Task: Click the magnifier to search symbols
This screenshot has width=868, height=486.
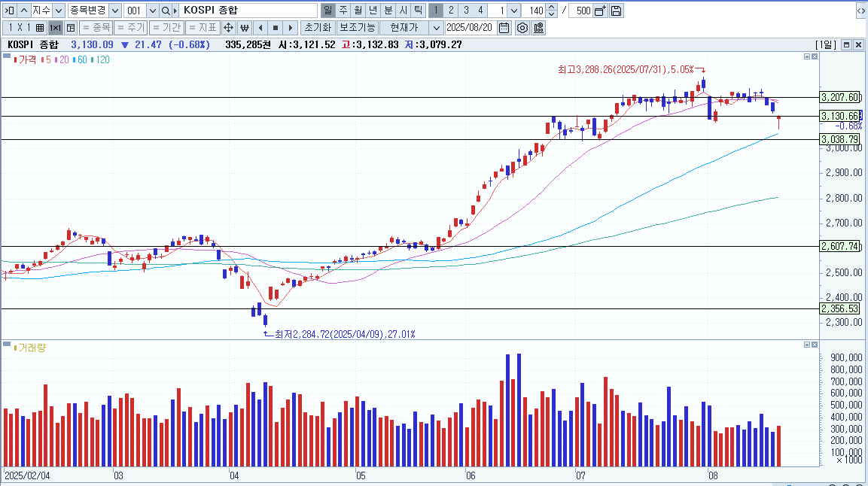Action: point(166,11)
